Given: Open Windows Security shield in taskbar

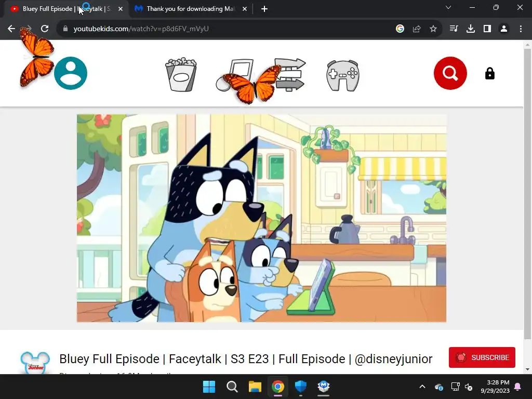Looking at the screenshot, I should [301, 387].
